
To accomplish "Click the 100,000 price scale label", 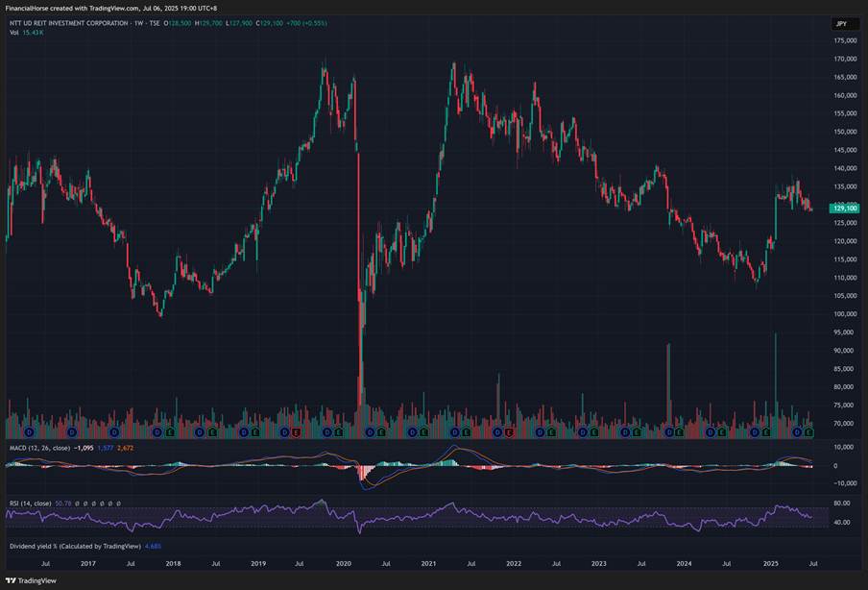I will point(845,314).
